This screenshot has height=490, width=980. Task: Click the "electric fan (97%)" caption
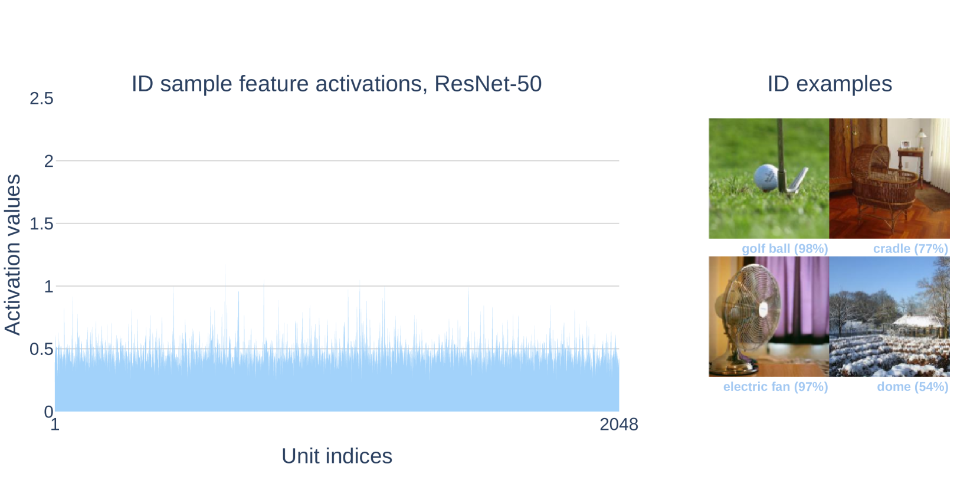click(x=775, y=387)
